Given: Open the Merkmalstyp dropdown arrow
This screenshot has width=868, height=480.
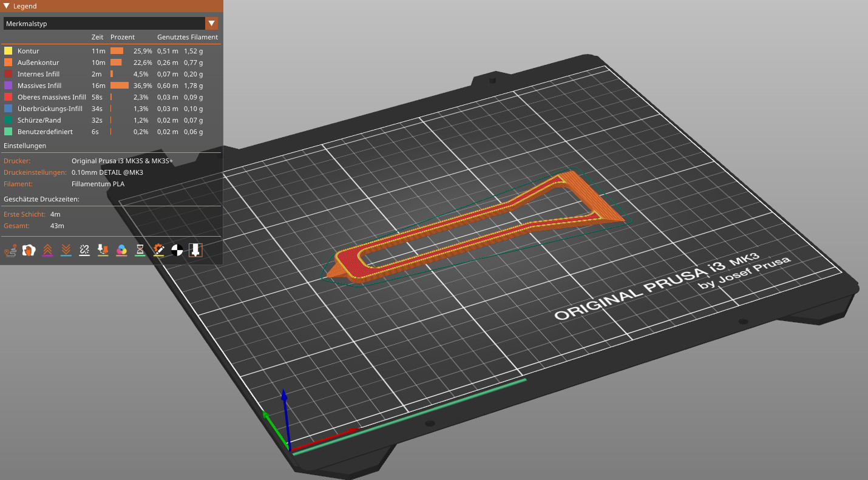Looking at the screenshot, I should (x=211, y=24).
